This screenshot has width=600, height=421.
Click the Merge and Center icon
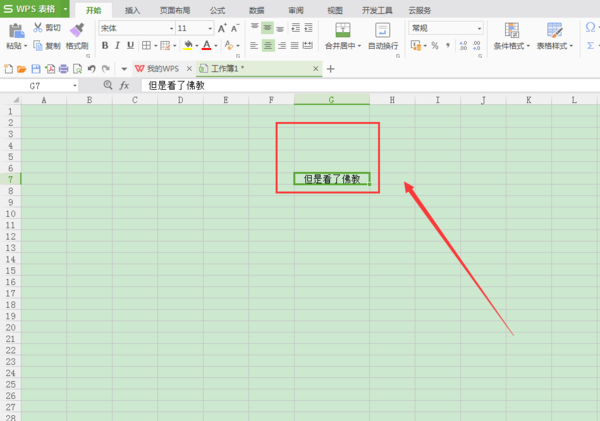343,30
